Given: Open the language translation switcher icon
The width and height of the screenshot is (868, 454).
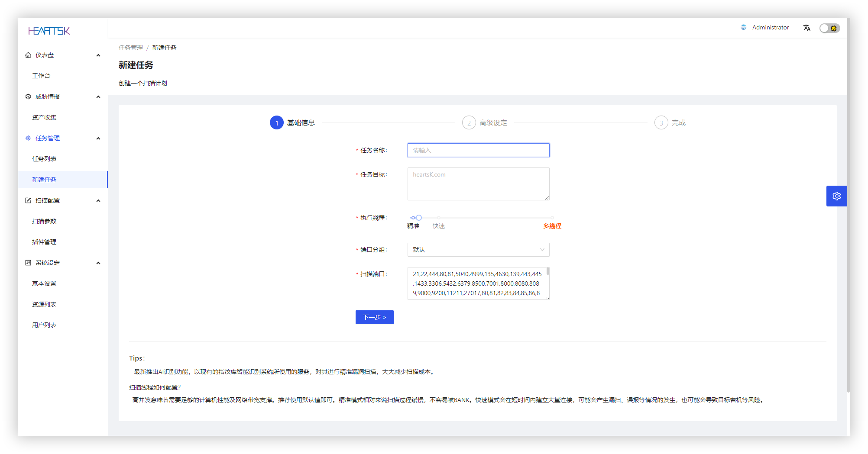Looking at the screenshot, I should pos(806,28).
